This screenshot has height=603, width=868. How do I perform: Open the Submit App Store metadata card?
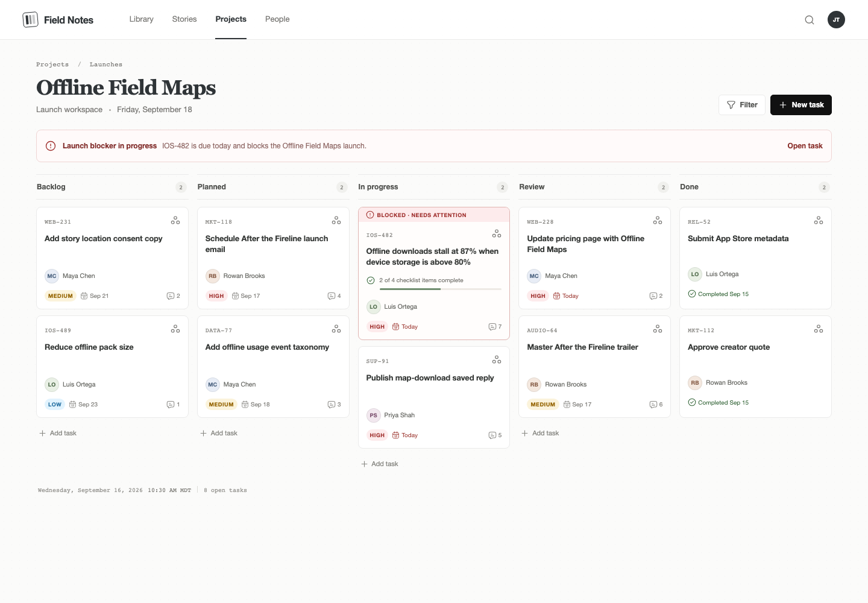[755, 258]
